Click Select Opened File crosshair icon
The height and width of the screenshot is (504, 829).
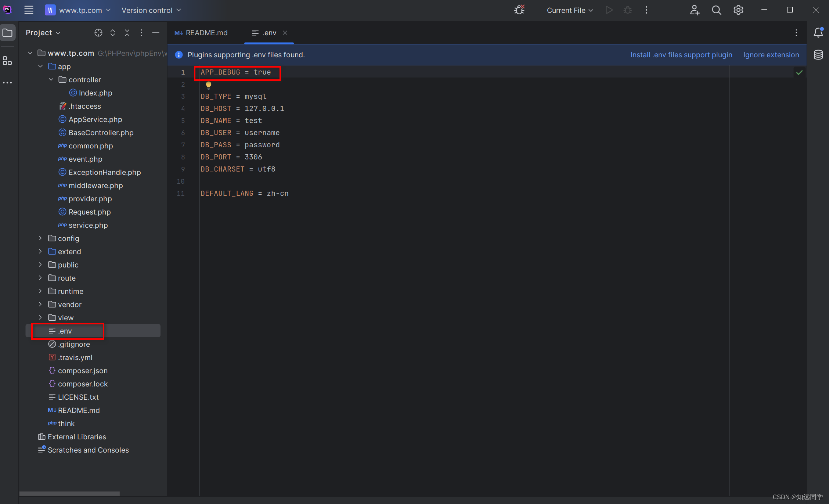click(x=98, y=33)
